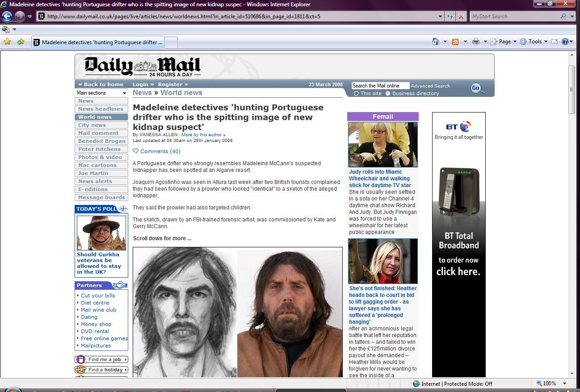Click the 'Search the Mail online' field
This screenshot has width=580, height=392.
(x=380, y=86)
